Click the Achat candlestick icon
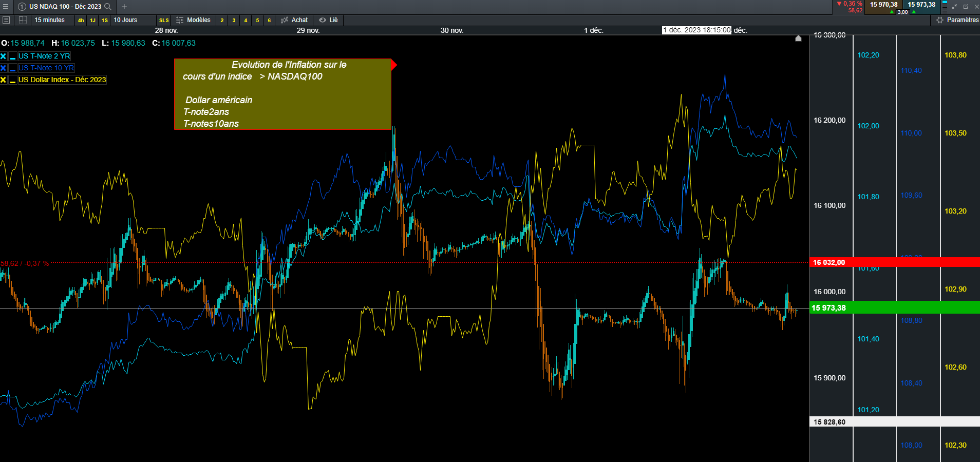Screen dimensions: 980x462 pos(285,20)
